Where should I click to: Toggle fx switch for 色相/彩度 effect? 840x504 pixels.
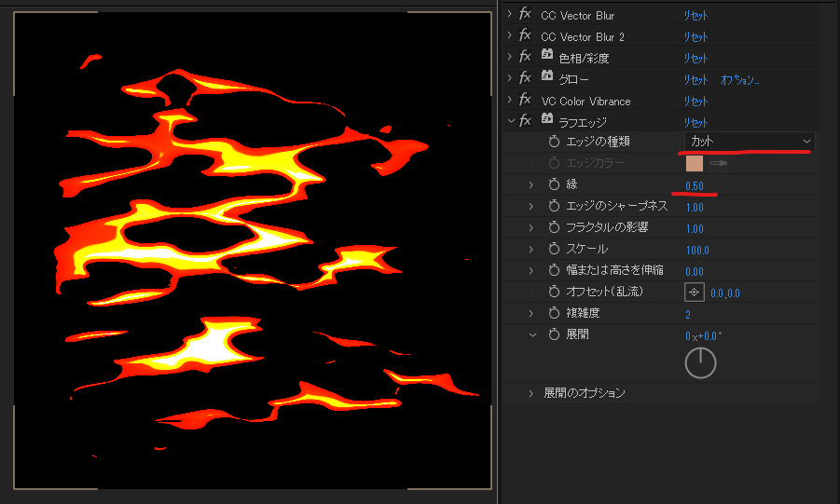pyautogui.click(x=525, y=58)
